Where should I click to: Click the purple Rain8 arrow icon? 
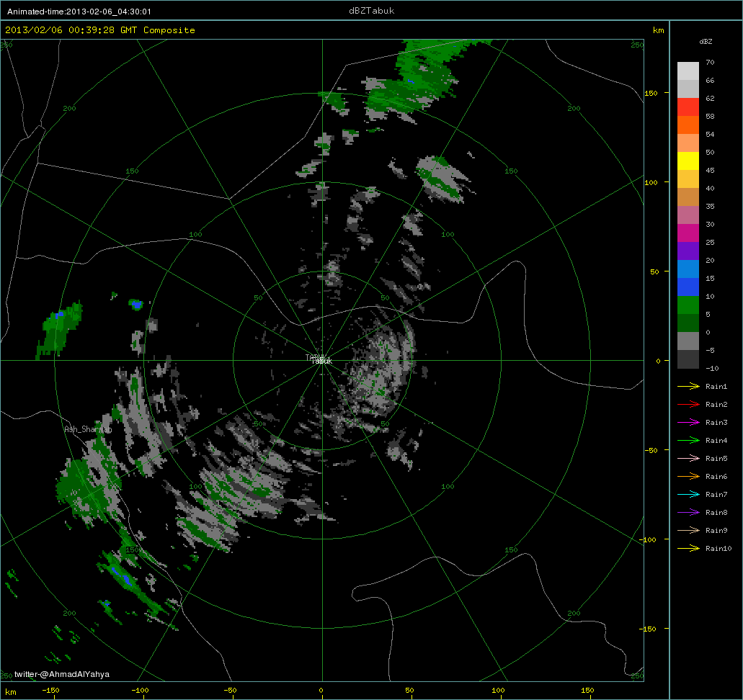(688, 513)
